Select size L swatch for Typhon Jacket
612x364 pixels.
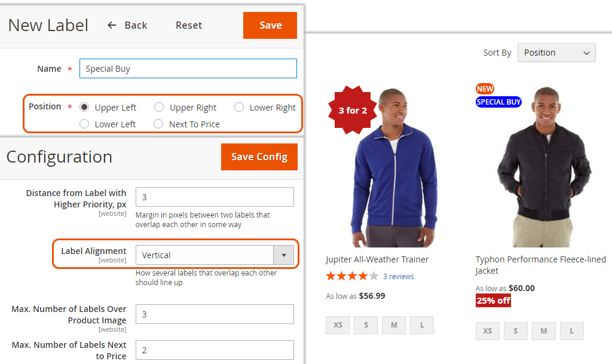571,331
